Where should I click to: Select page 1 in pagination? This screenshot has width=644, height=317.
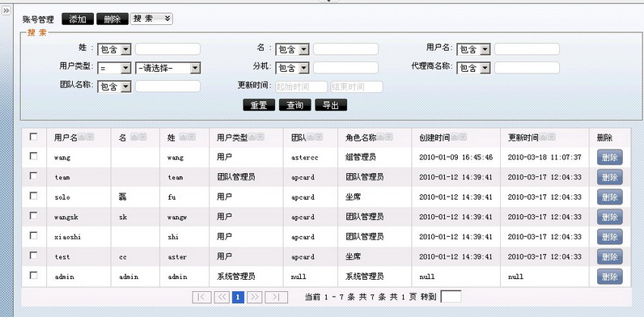point(238,297)
